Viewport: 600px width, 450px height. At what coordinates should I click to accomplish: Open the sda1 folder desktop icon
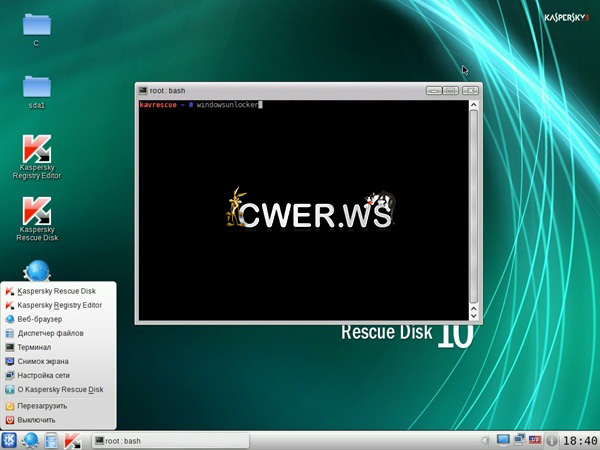(37, 87)
